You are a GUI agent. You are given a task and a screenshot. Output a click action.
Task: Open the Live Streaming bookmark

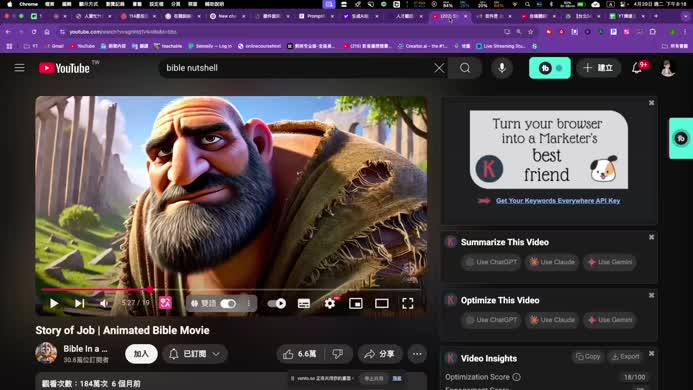pos(500,46)
